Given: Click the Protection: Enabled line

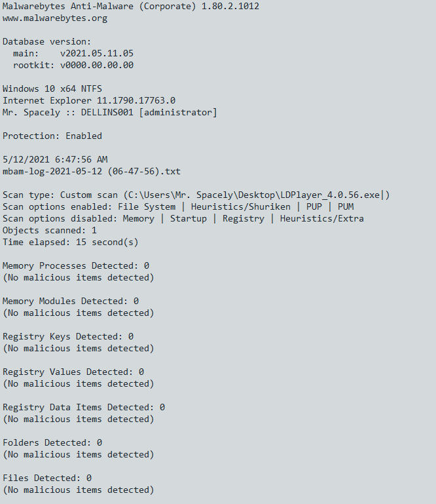Looking at the screenshot, I should (x=52, y=136).
